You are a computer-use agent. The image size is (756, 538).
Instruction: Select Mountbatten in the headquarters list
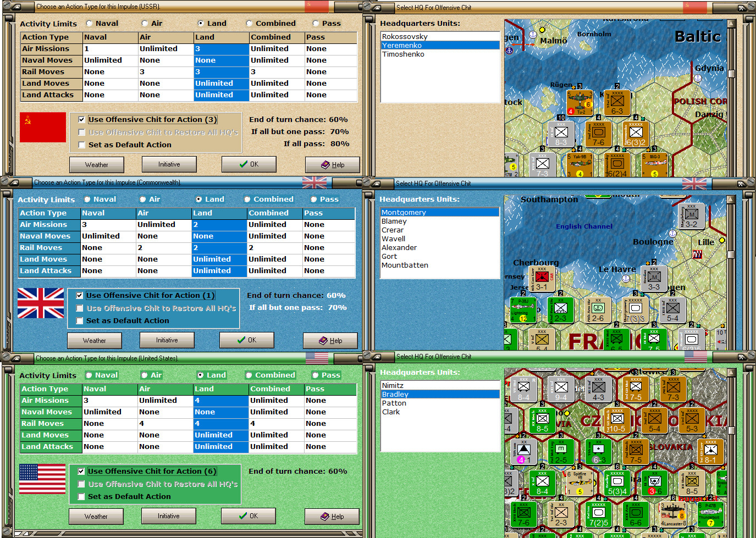coord(440,265)
